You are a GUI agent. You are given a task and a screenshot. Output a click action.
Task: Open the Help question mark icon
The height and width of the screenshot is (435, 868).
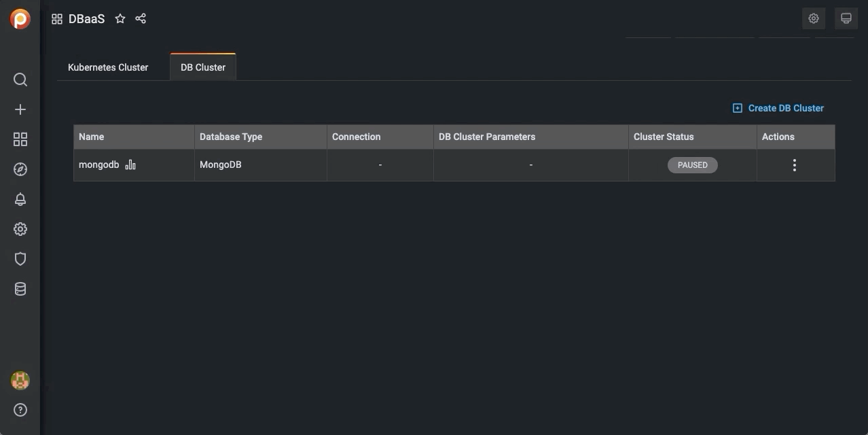[20, 410]
